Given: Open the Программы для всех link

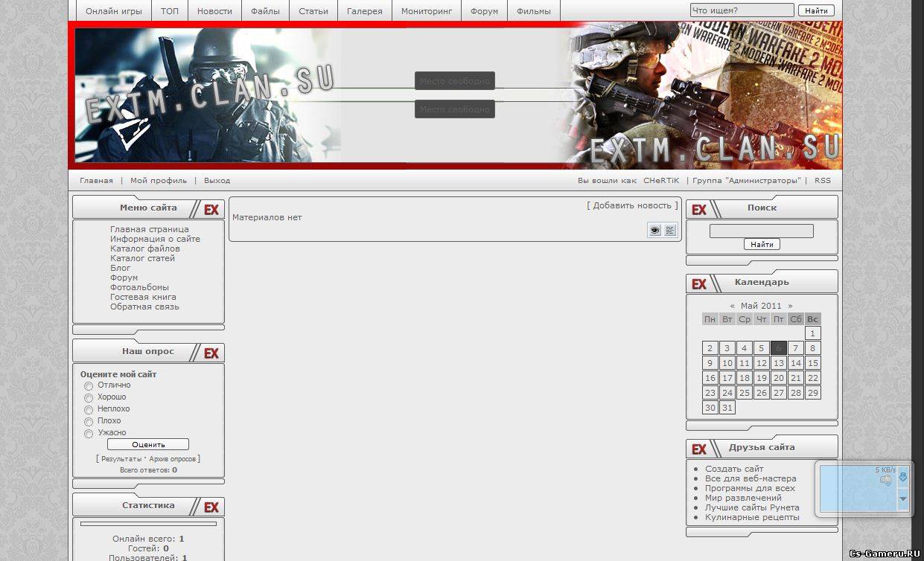Looking at the screenshot, I should pyautogui.click(x=750, y=488).
